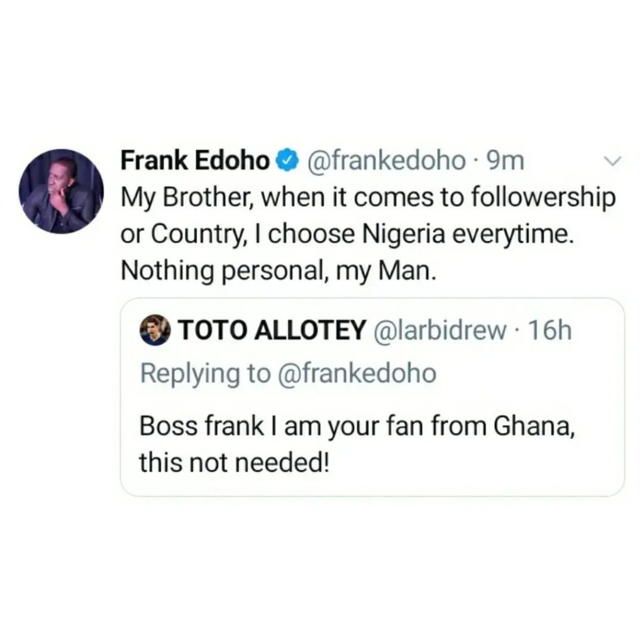Open Frank Edoho's profile picture
The width and height of the screenshot is (644, 644).
[x=62, y=192]
